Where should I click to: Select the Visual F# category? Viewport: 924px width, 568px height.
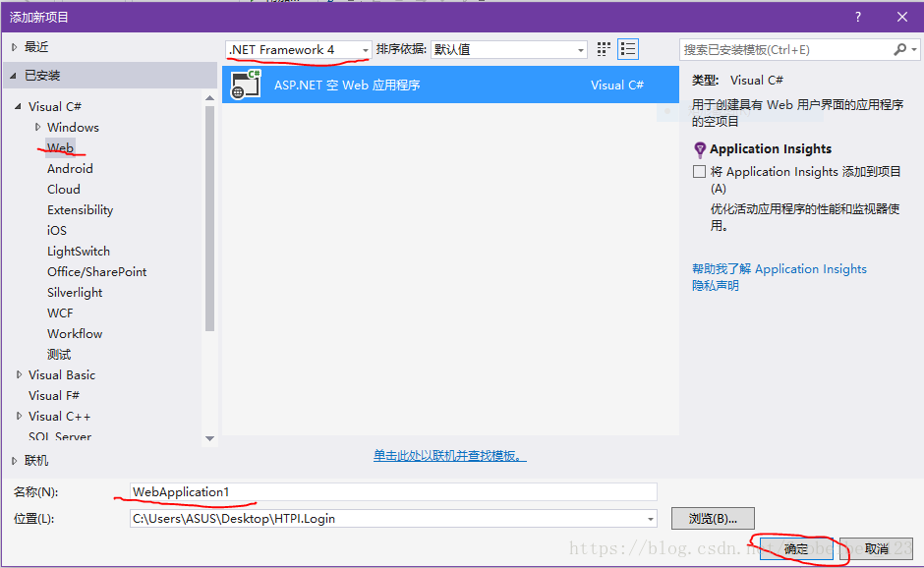pyautogui.click(x=54, y=395)
